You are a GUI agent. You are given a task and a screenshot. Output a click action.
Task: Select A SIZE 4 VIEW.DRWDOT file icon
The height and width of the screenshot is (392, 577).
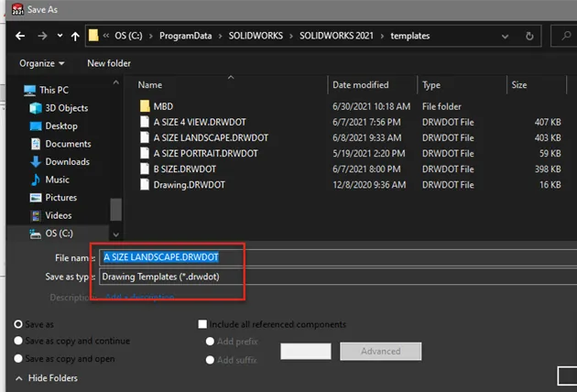[x=145, y=122]
